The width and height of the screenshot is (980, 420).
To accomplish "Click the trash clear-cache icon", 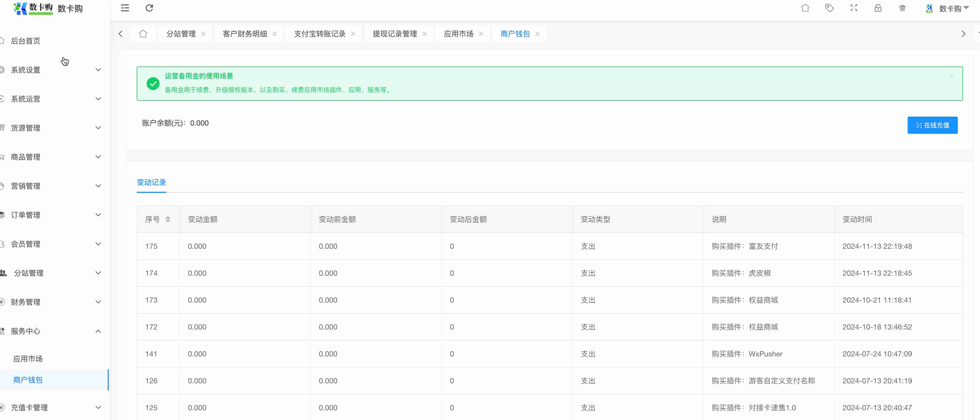I will (902, 8).
